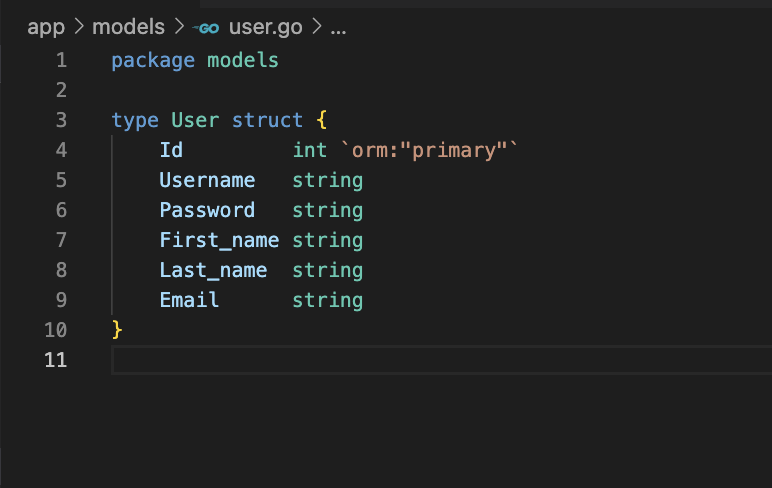Click the 'type' keyword
The height and width of the screenshot is (488, 772).
pos(135,122)
